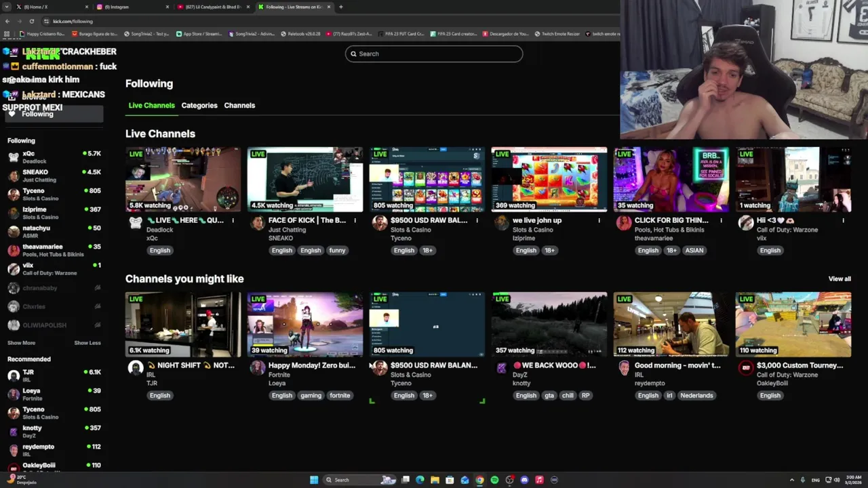
Task: Open the three-dot menu on the xQc Deadlock card
Action: 233,220
